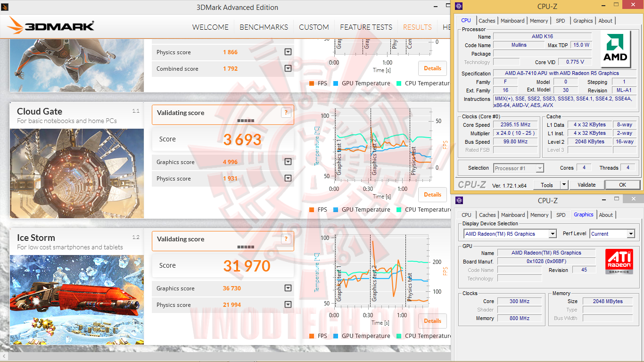Open Caches tab in the CPU-Z graphics window

pyautogui.click(x=487, y=215)
